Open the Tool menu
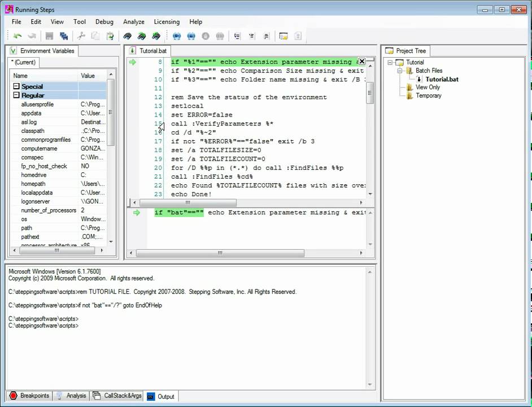The width and height of the screenshot is (532, 407). point(80,21)
